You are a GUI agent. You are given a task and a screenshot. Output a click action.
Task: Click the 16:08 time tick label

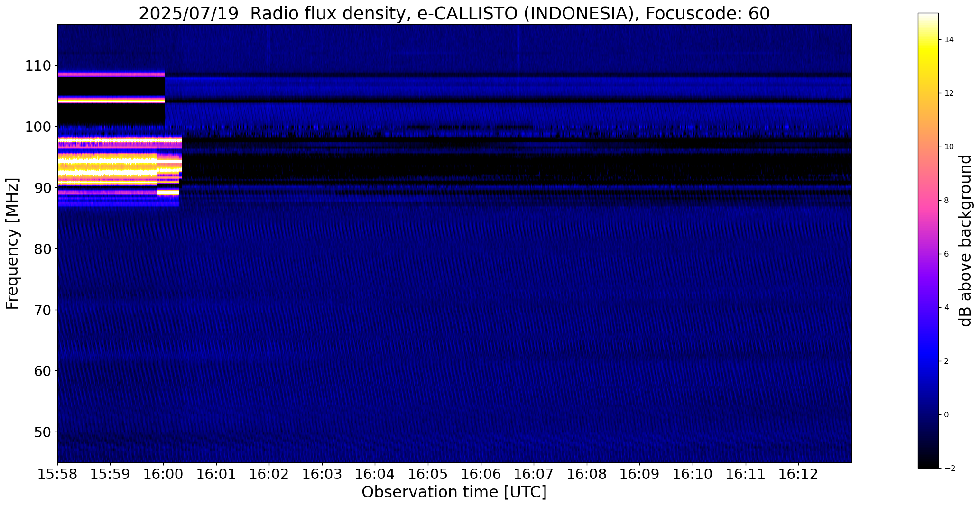click(x=587, y=474)
